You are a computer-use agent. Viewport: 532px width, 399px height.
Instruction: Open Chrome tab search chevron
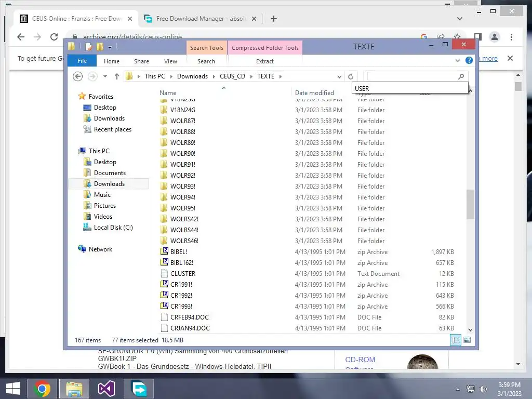point(460,19)
